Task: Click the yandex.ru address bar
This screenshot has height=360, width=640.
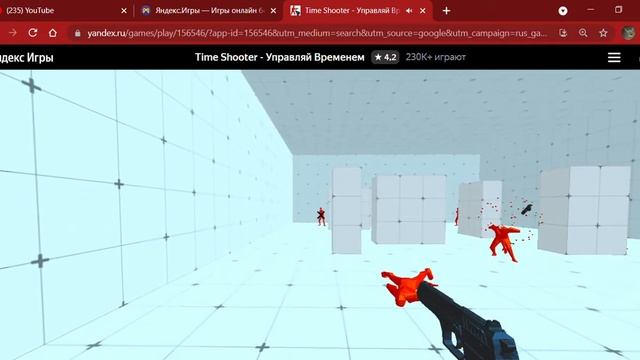Action: tap(317, 33)
